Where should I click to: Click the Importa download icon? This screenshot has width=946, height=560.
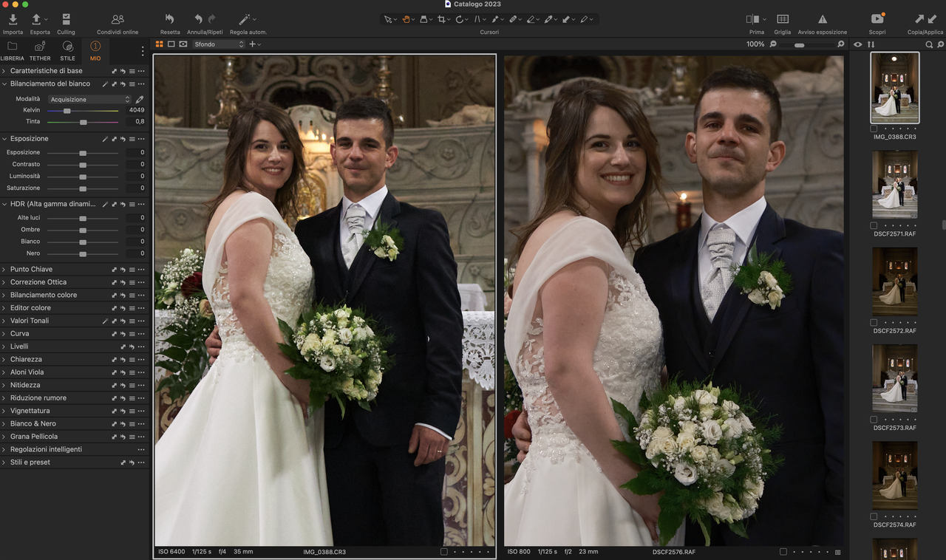pyautogui.click(x=13, y=19)
